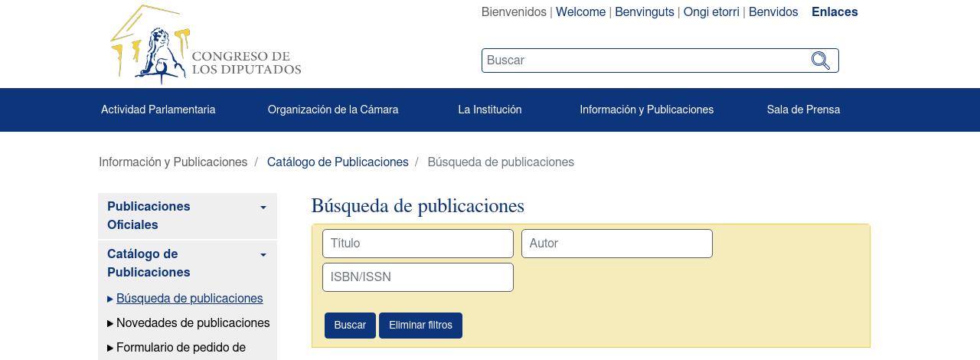Click the Búsqueda de publicaciones page heading
The height and width of the screenshot is (360, 980).
coord(418,206)
